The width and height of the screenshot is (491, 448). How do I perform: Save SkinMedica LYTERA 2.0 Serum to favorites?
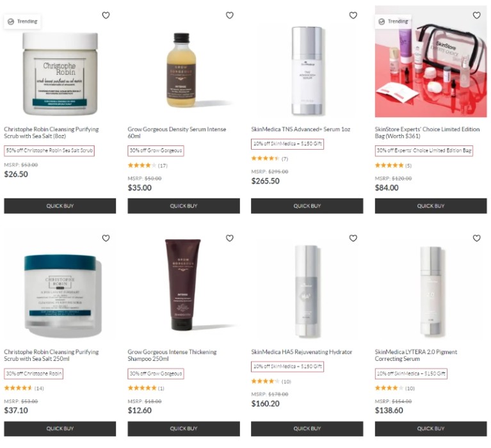(x=476, y=238)
